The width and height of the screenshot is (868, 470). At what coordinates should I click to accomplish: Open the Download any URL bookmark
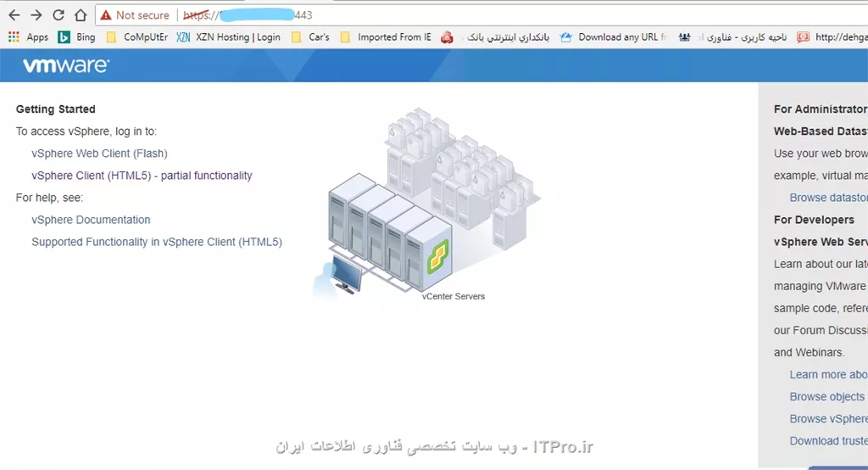614,37
